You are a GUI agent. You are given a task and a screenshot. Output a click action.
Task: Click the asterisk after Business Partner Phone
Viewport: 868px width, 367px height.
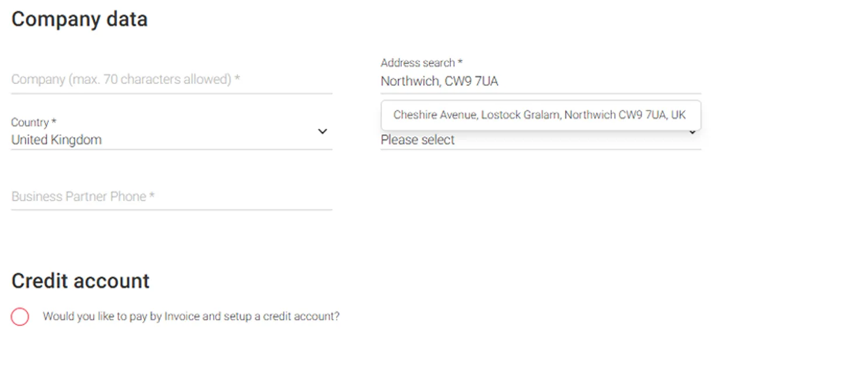[152, 196]
